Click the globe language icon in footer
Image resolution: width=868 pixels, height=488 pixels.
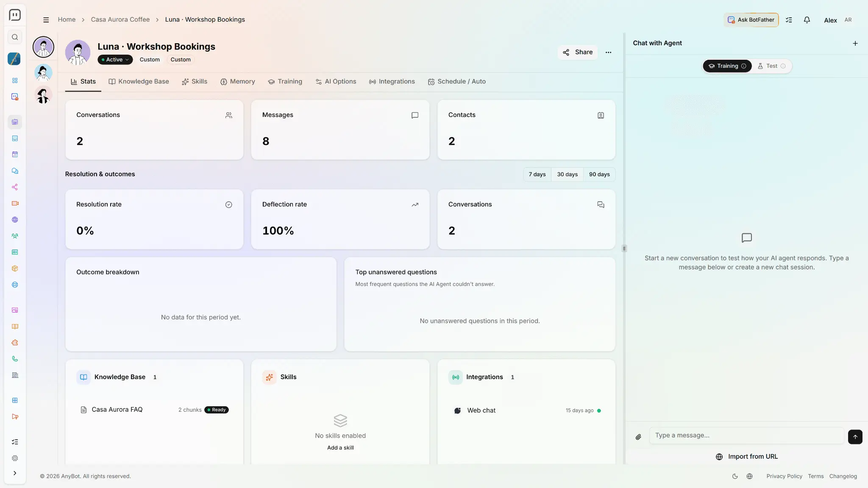[x=749, y=476]
